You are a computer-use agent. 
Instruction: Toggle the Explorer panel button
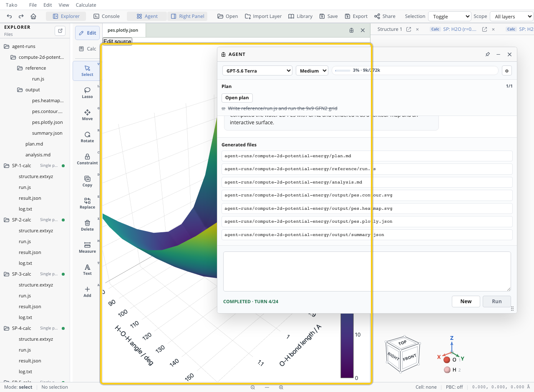pyautogui.click(x=66, y=16)
